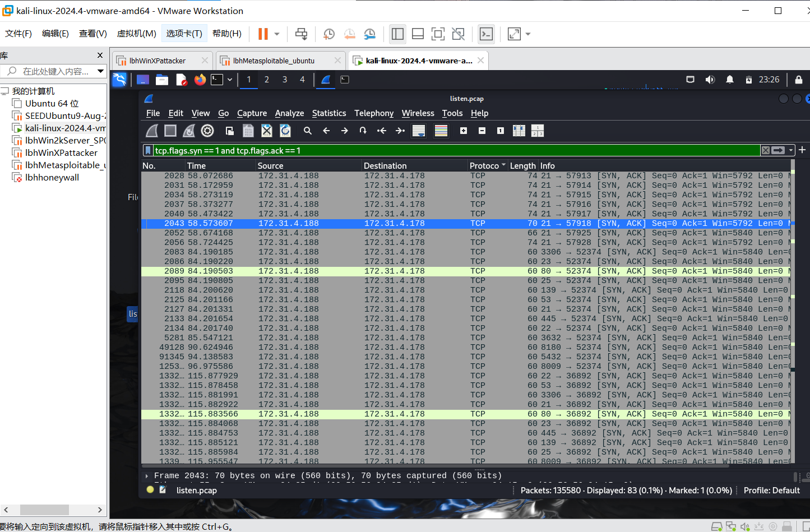Reload this capture file icon
810x532 pixels.
[x=285, y=131]
